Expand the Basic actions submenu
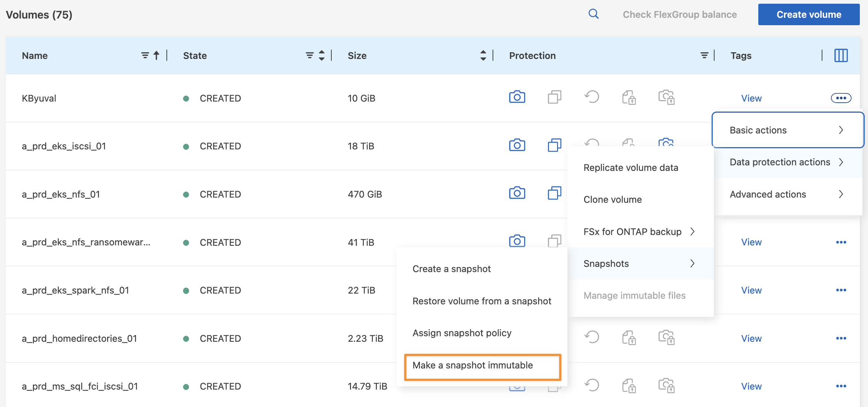 [x=788, y=130]
